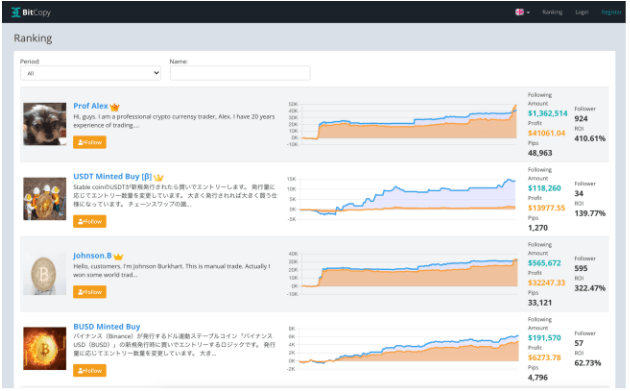630x391 pixels.
Task: Click the BitCopy logo
Action: [31, 12]
